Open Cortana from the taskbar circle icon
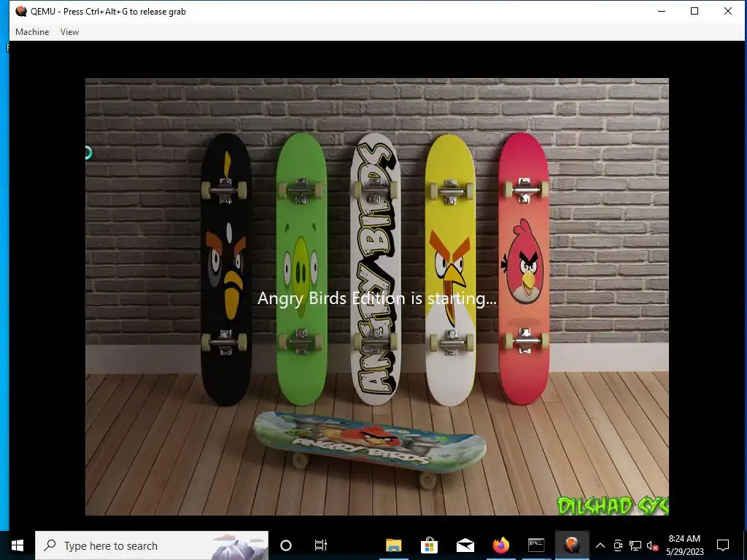The height and width of the screenshot is (560, 747). tap(286, 545)
